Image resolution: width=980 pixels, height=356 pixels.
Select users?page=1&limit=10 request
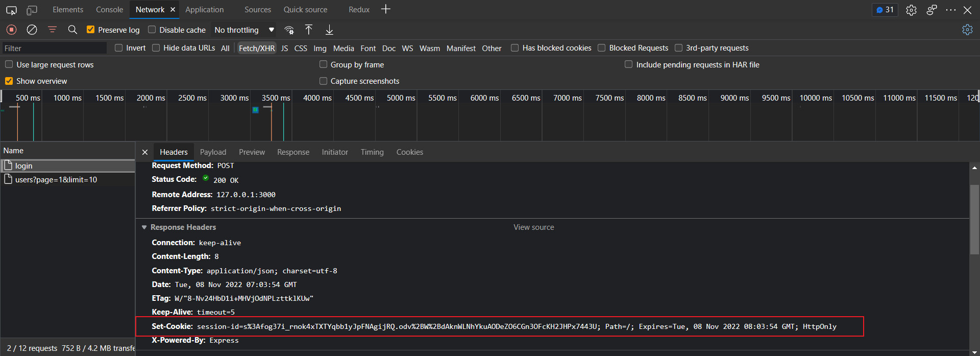(x=67, y=180)
